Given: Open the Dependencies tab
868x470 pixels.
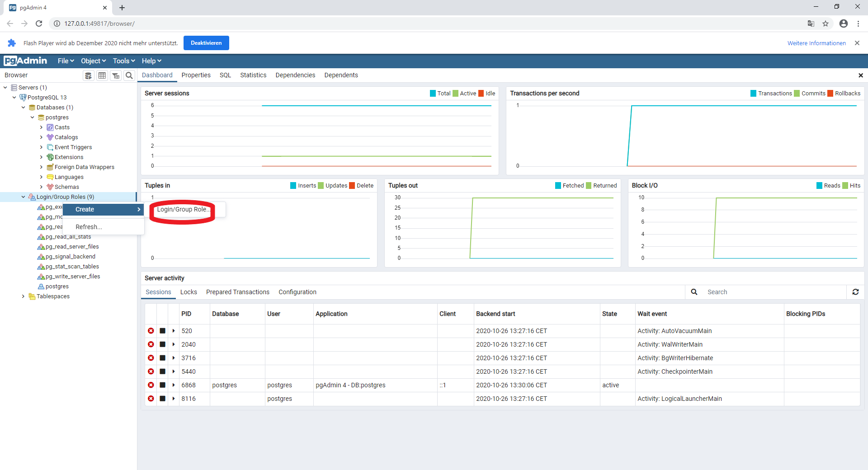Looking at the screenshot, I should [295, 75].
